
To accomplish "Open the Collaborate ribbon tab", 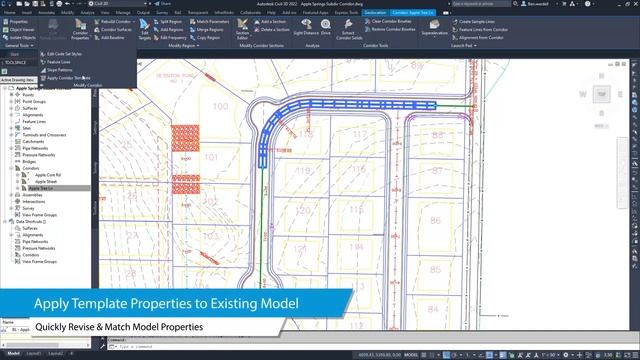I will (x=250, y=13).
